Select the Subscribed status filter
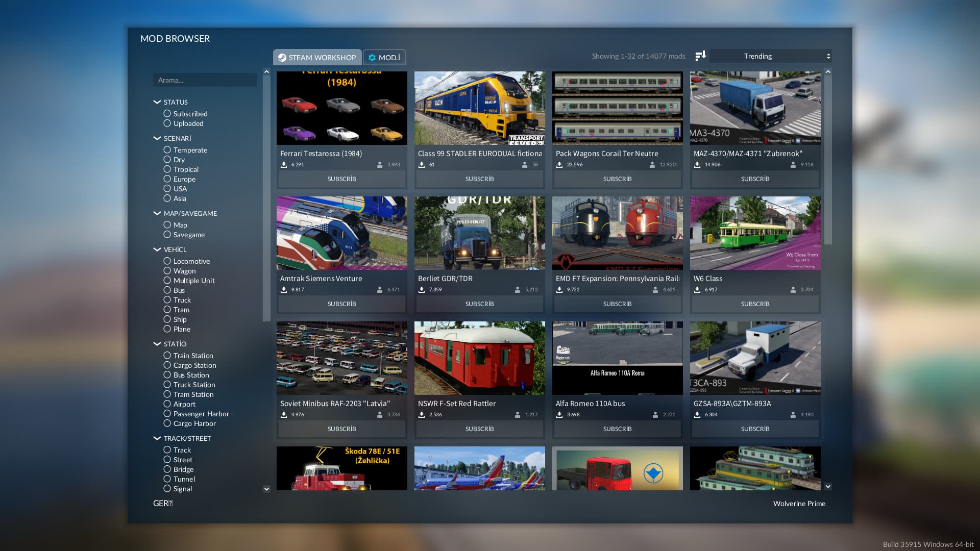Screen dimensions: 980x551 point(167,114)
